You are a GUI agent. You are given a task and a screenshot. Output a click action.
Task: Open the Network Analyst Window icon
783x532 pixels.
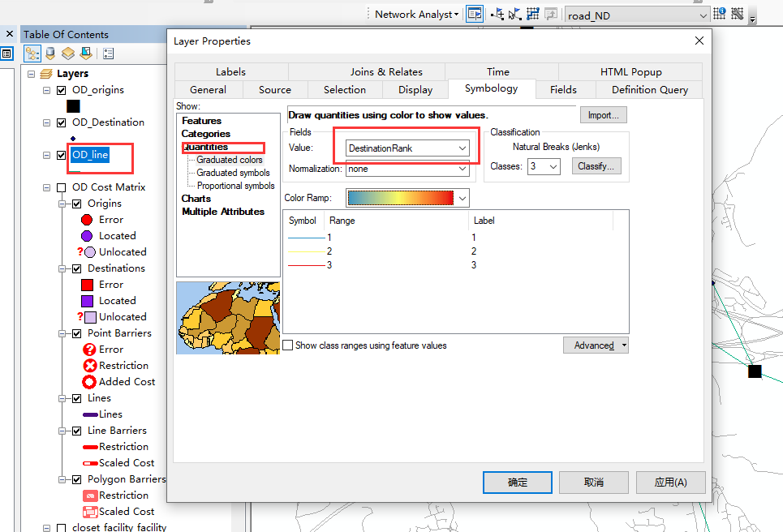tap(474, 13)
